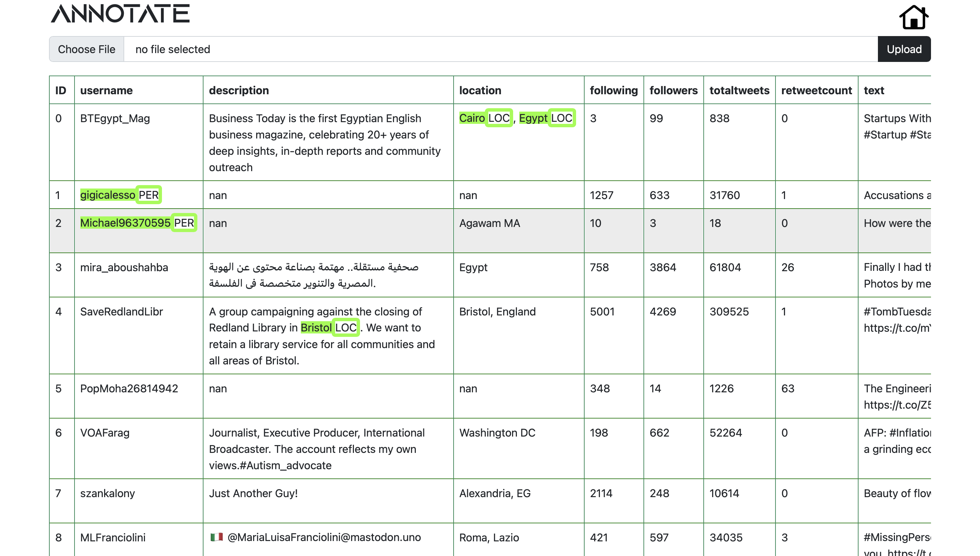Click the PER tag on Michael96370595
The image size is (980, 556).
pyautogui.click(x=184, y=223)
